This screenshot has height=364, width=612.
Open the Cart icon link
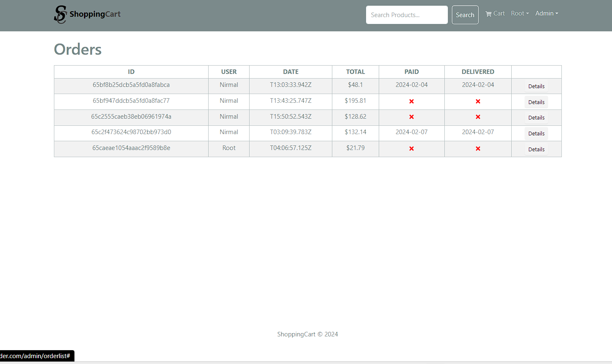point(495,13)
